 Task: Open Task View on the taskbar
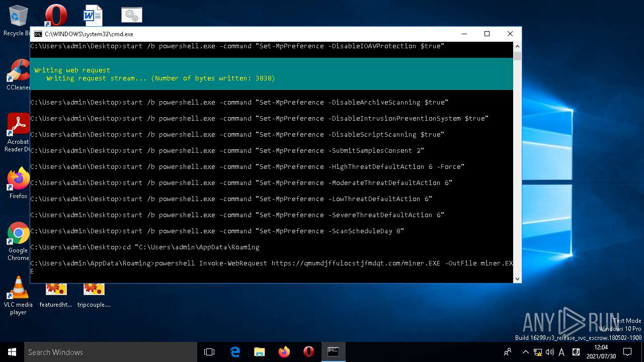(209, 352)
